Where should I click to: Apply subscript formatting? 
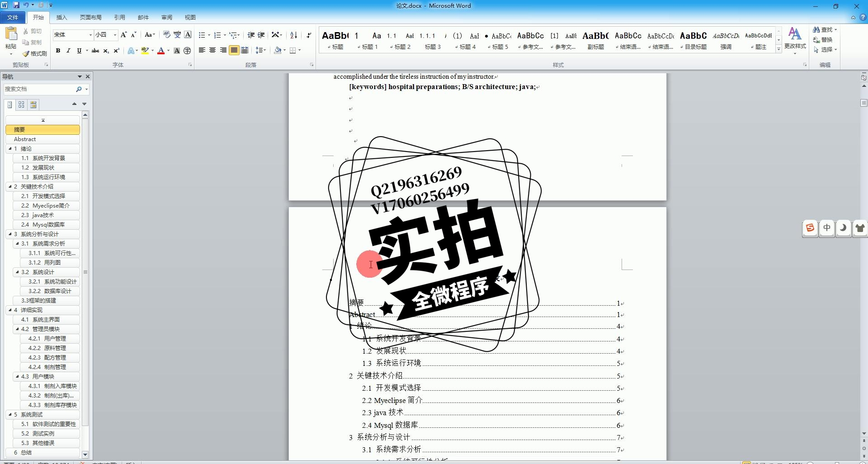(x=106, y=51)
